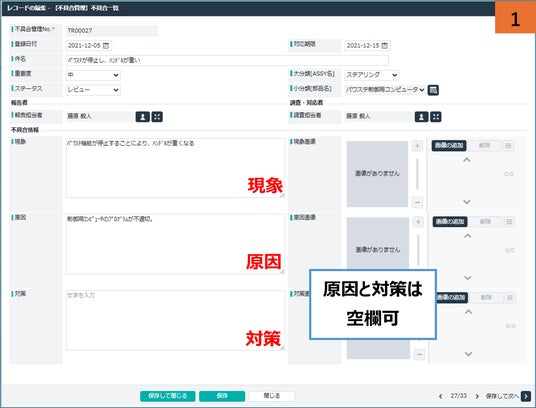Click 画像の追加 button for 現象画像
536x408 pixels.
pos(449,146)
